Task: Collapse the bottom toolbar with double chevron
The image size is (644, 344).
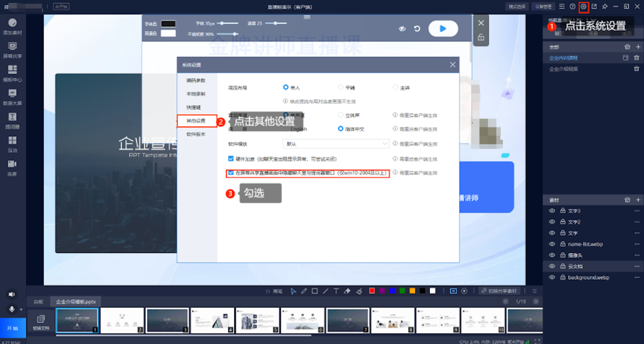Action: tap(535, 291)
